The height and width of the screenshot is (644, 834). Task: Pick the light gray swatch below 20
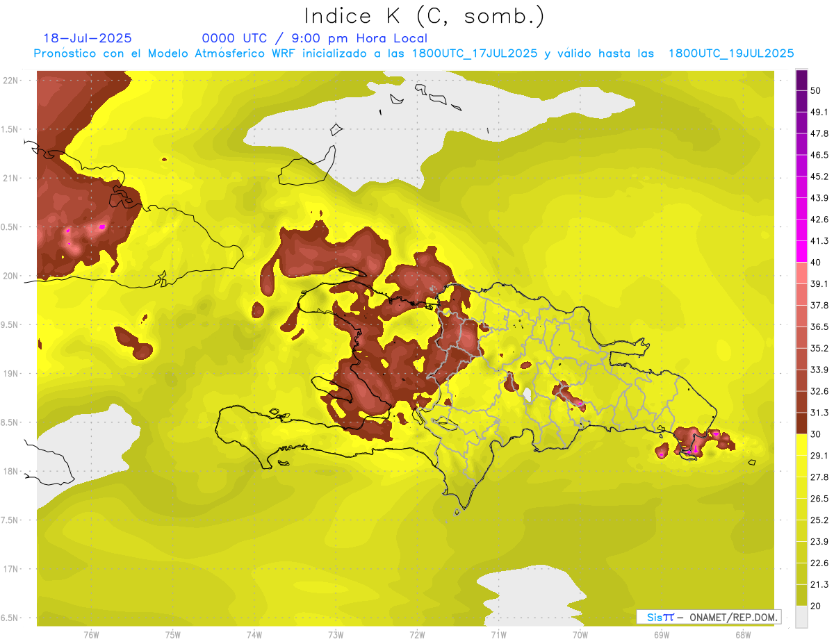click(801, 617)
